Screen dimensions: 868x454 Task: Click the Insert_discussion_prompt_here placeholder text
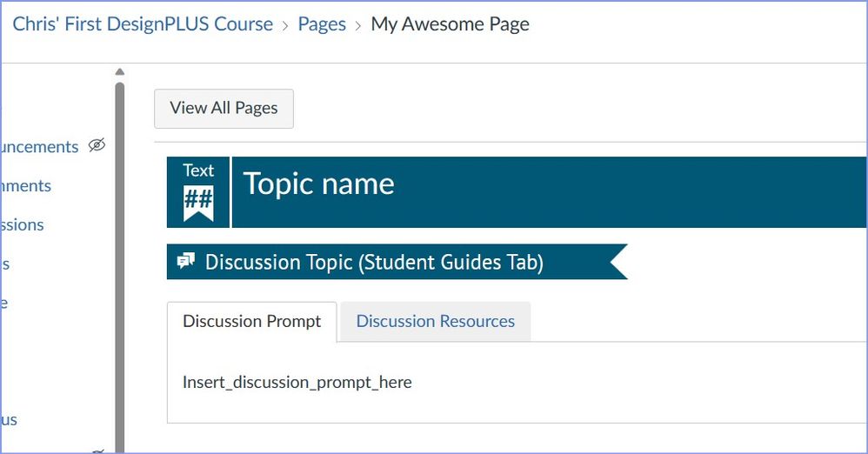(x=297, y=382)
